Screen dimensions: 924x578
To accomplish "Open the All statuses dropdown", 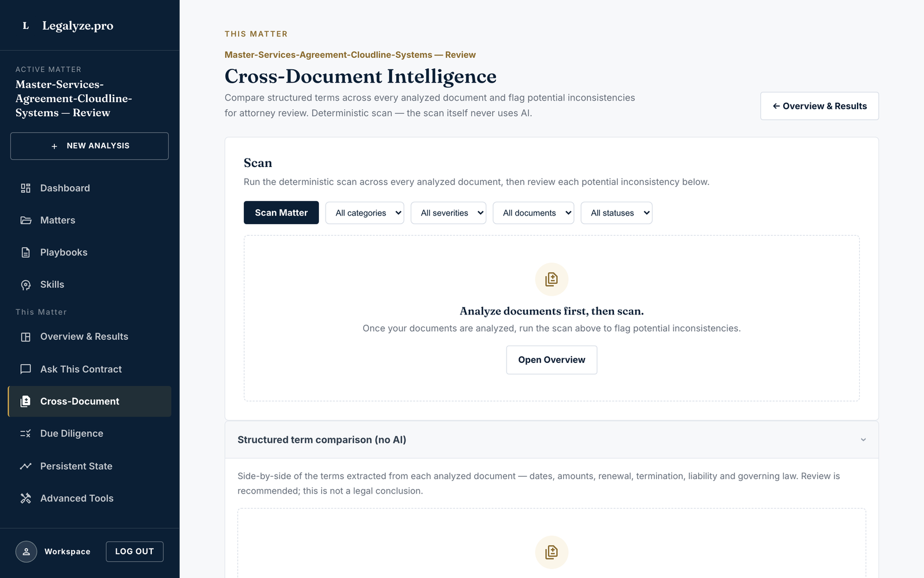I will 616,213.
